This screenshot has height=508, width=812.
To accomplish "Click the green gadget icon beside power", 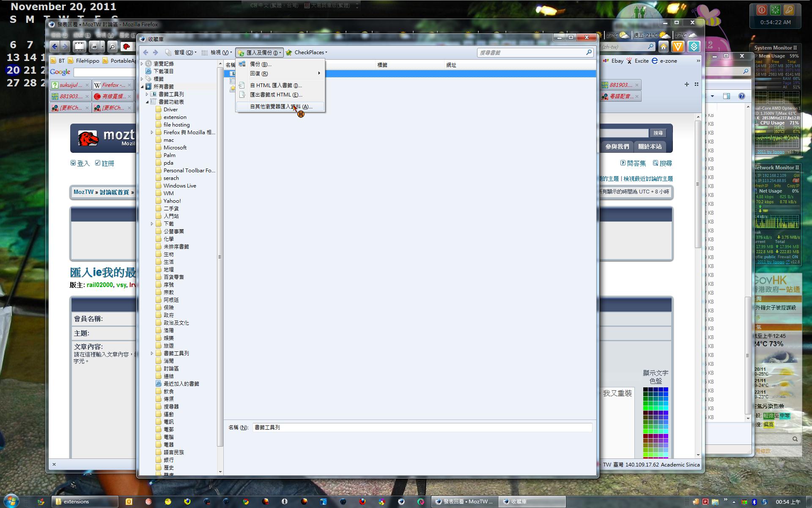I will pyautogui.click(x=775, y=10).
